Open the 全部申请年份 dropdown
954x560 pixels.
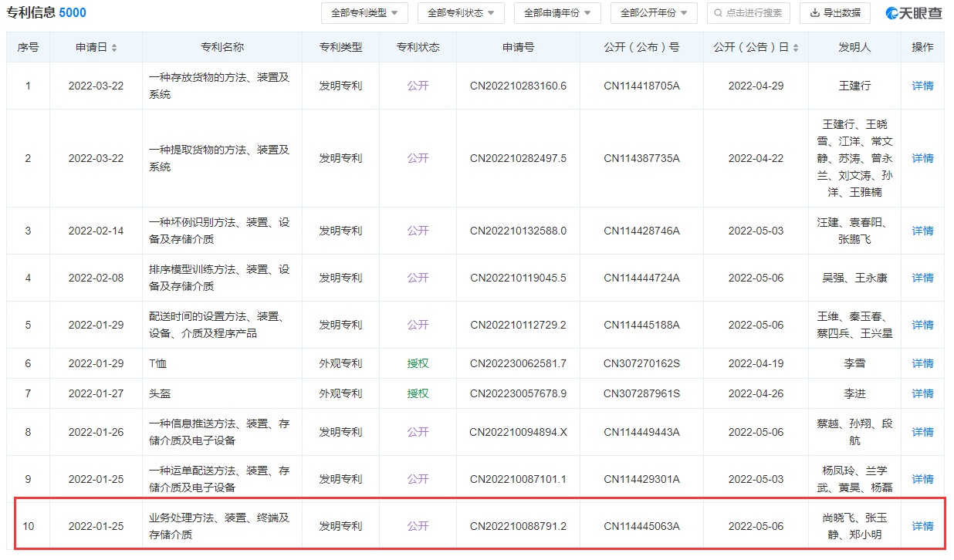tap(557, 13)
